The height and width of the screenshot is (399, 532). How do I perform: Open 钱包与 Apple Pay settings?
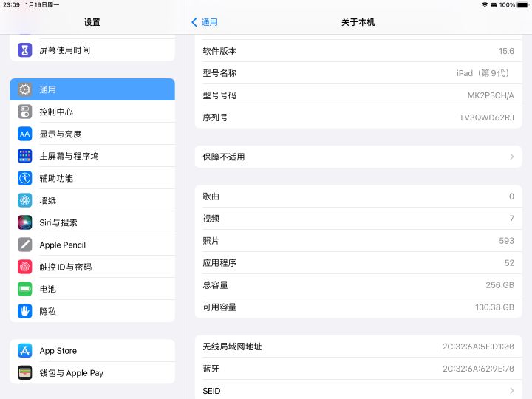(x=71, y=373)
